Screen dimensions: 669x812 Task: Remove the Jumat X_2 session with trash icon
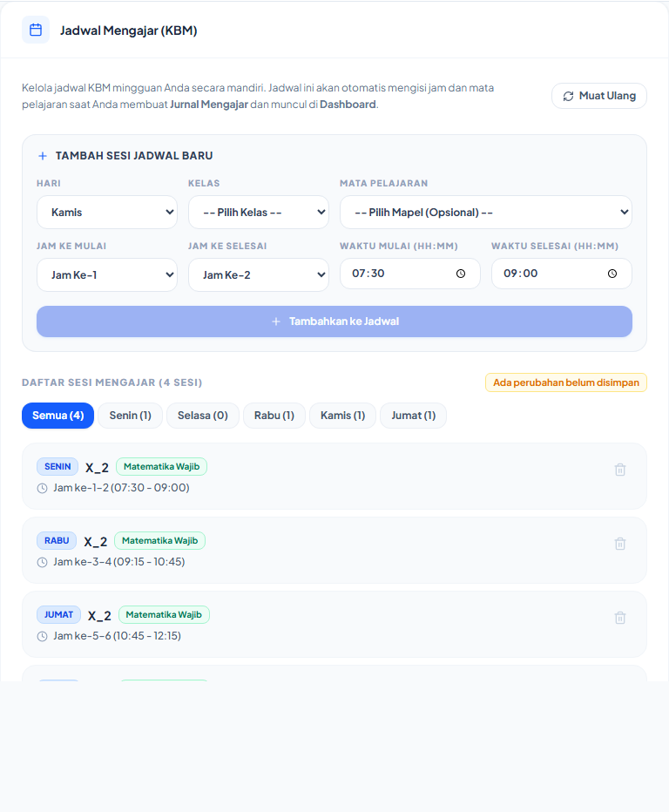620,618
